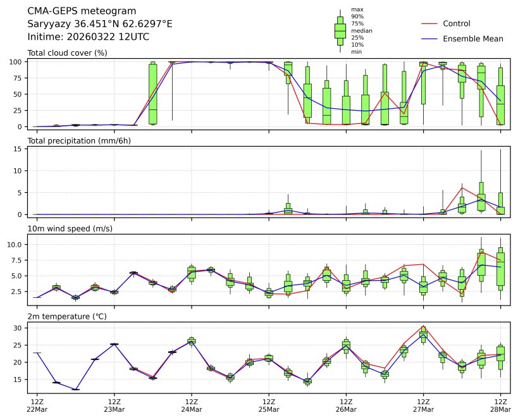
Task: Select the Control legend label
Action: tap(456, 23)
